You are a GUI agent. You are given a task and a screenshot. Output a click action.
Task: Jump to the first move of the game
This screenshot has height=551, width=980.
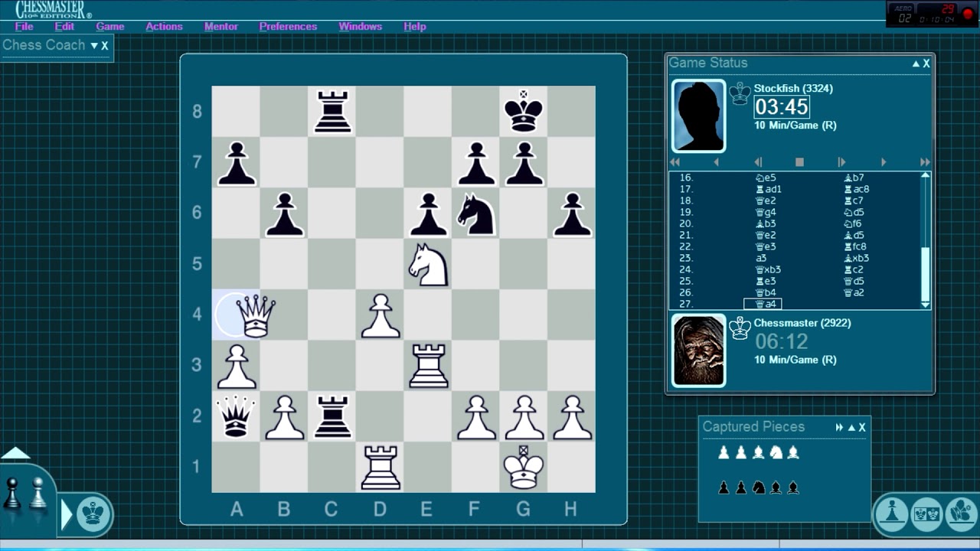pos(675,162)
